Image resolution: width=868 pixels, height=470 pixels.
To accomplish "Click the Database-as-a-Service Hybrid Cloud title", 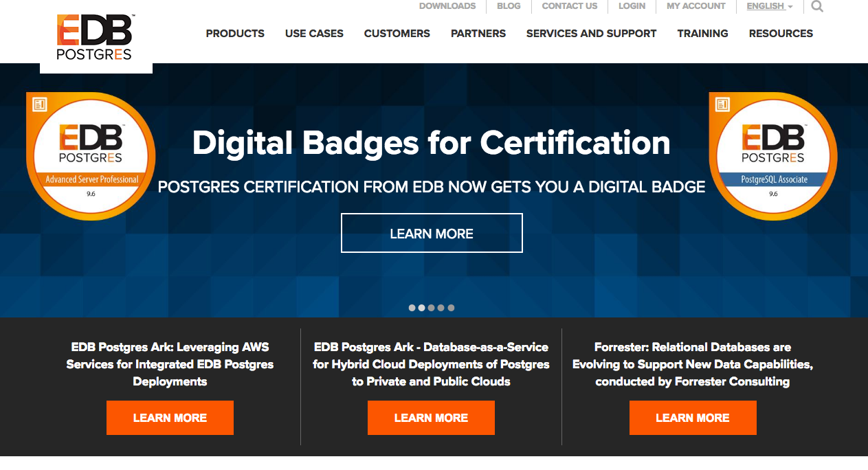I will pyautogui.click(x=431, y=364).
